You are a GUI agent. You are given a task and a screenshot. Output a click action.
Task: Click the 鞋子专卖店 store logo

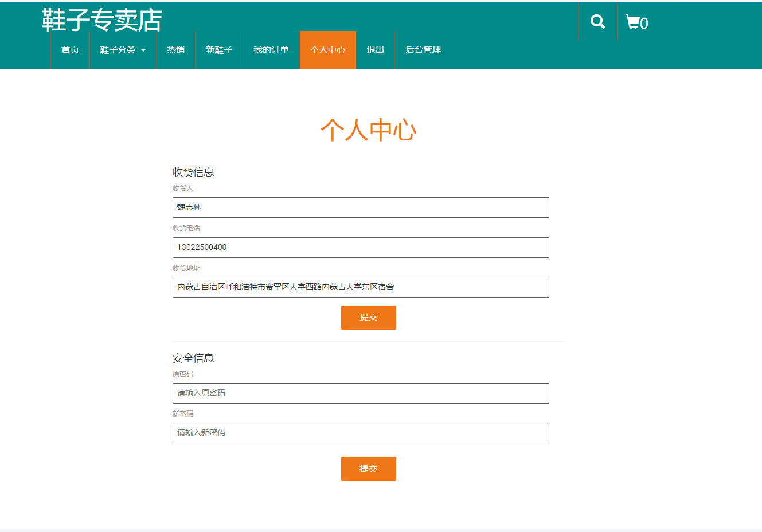[x=100, y=20]
